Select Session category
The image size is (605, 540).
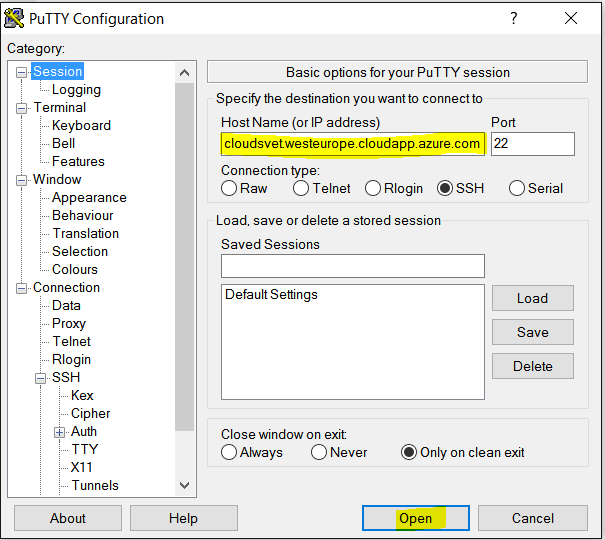pyautogui.click(x=57, y=71)
